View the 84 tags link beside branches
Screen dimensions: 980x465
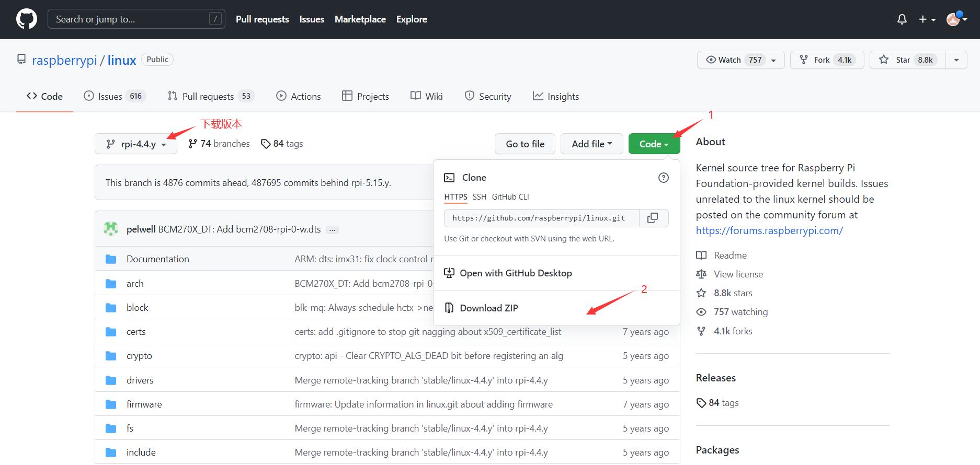point(282,144)
